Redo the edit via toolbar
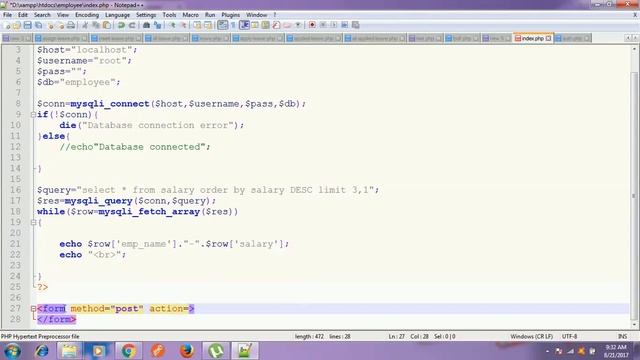 pos(132,25)
